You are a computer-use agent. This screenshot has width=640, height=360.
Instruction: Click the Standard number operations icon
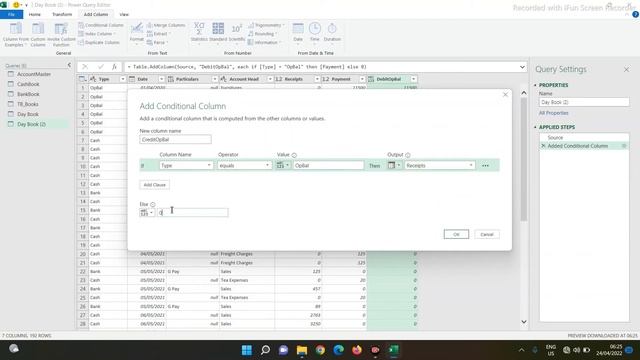[218, 29]
